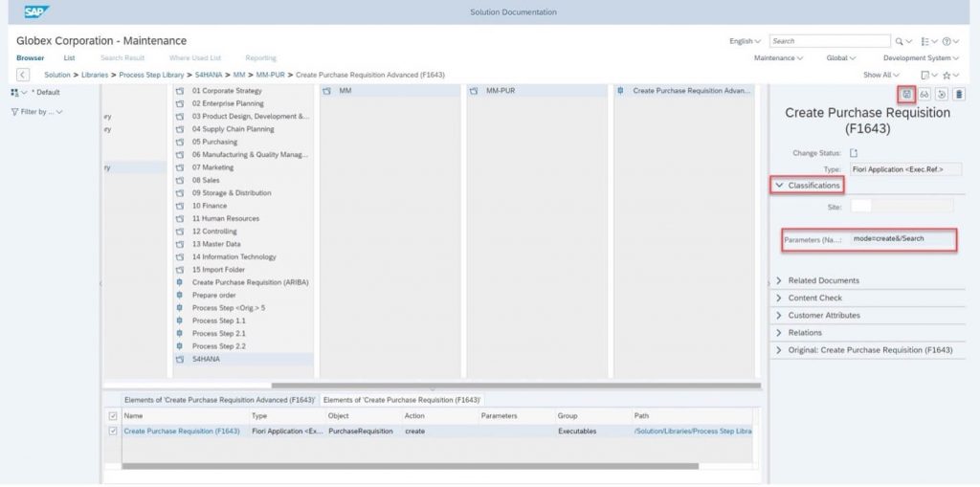This screenshot has width=980, height=487.
Task: Switch to the Browser tab
Action: (30, 58)
